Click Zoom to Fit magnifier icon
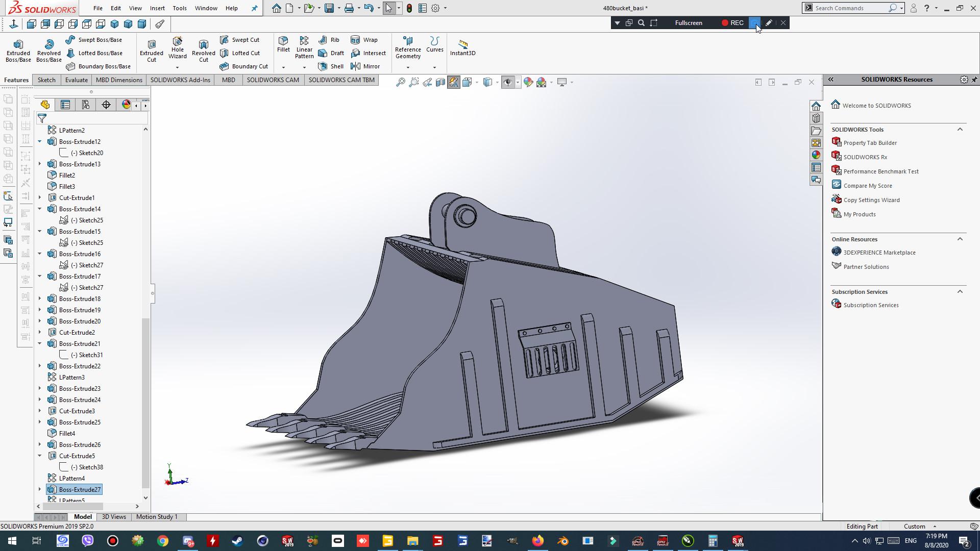Screen dimensions: 980x551 [401, 82]
